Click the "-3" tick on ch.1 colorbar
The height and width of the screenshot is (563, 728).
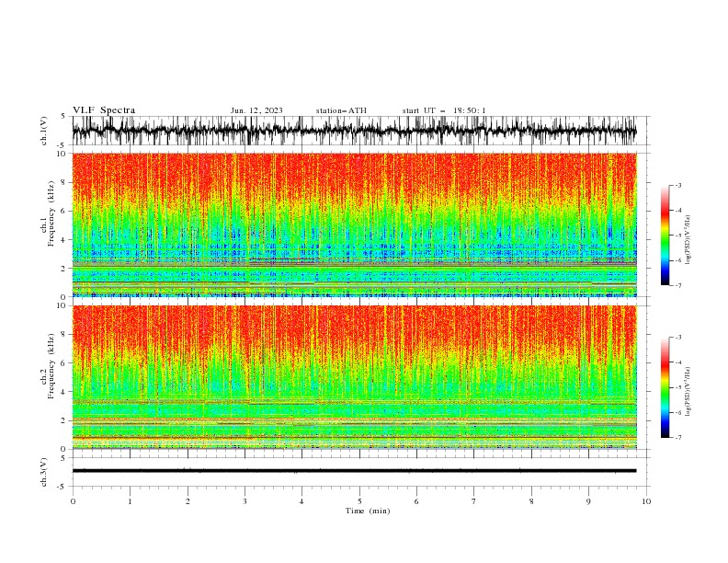pyautogui.click(x=678, y=185)
